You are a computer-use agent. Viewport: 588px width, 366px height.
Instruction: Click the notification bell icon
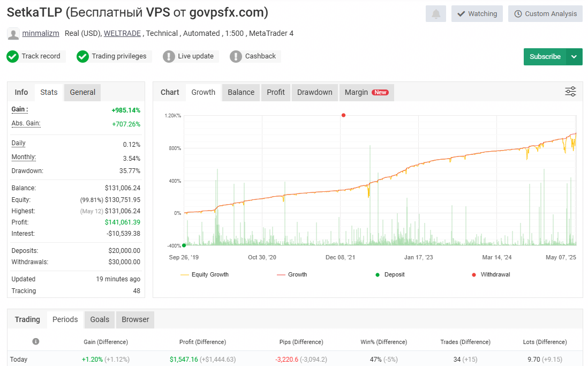click(x=436, y=14)
